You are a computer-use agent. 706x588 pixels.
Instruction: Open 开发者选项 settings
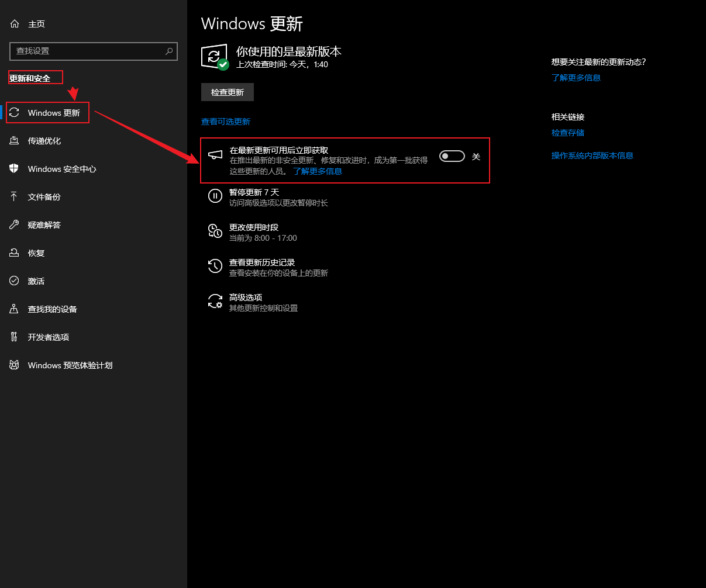(94, 337)
